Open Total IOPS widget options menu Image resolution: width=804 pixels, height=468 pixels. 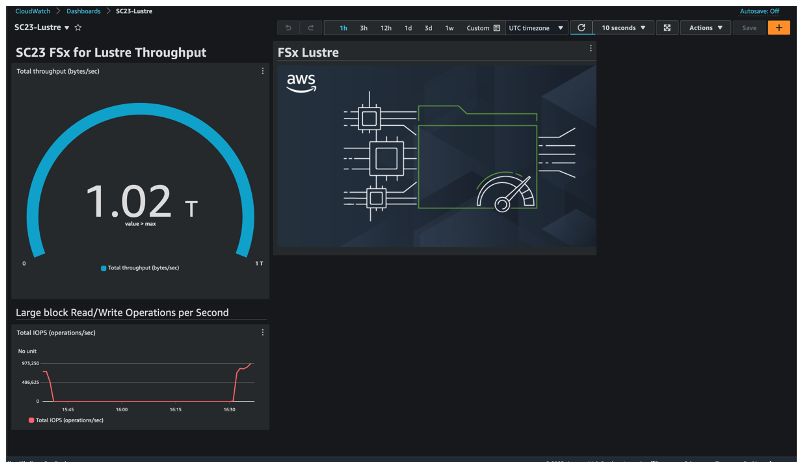point(263,332)
